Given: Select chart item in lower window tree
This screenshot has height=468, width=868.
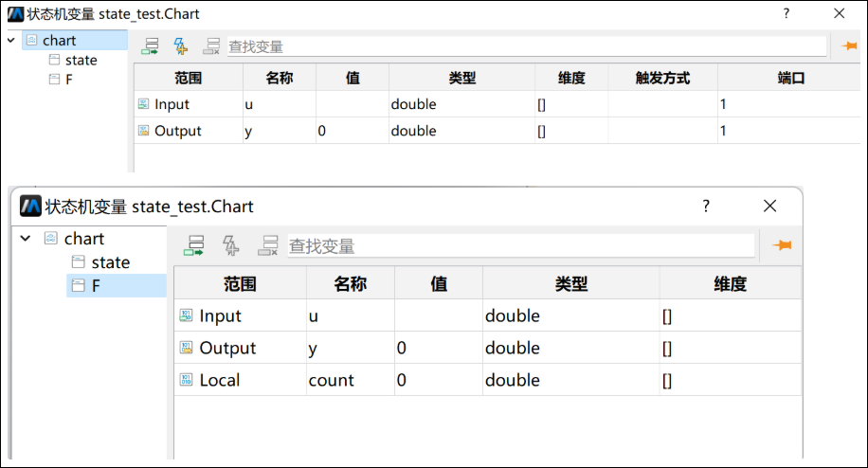Looking at the screenshot, I should tap(83, 239).
